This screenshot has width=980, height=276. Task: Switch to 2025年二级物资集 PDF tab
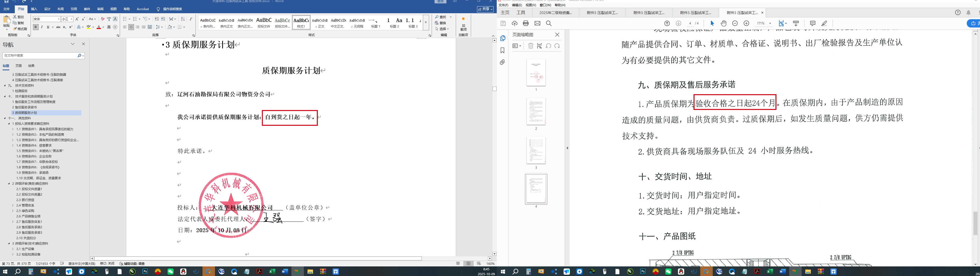[555, 12]
